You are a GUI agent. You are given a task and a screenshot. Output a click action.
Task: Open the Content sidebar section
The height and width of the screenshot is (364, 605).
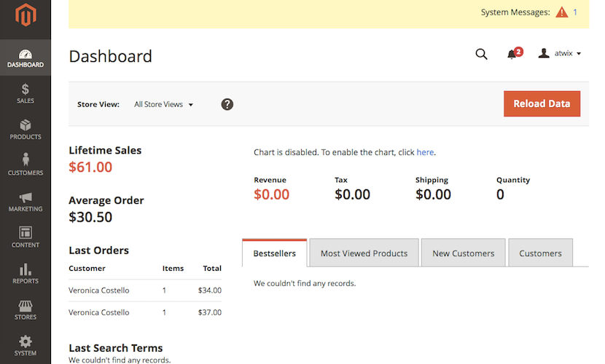click(26, 237)
